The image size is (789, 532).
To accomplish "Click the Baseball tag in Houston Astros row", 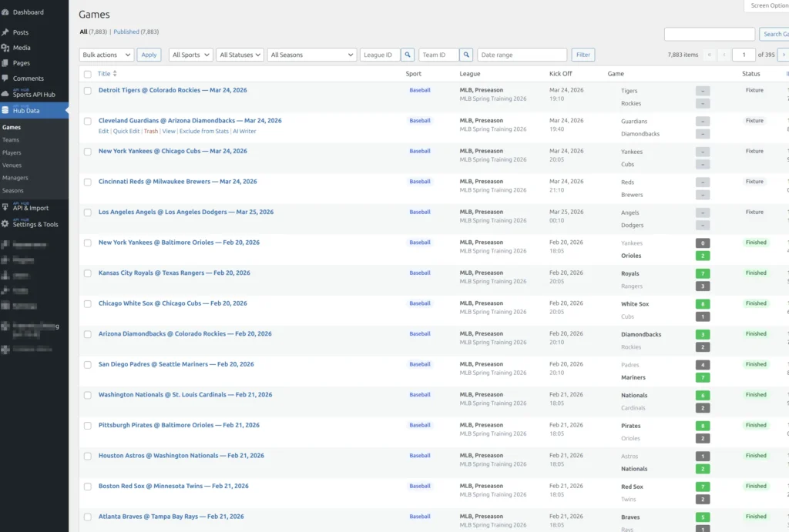I will click(x=420, y=456).
